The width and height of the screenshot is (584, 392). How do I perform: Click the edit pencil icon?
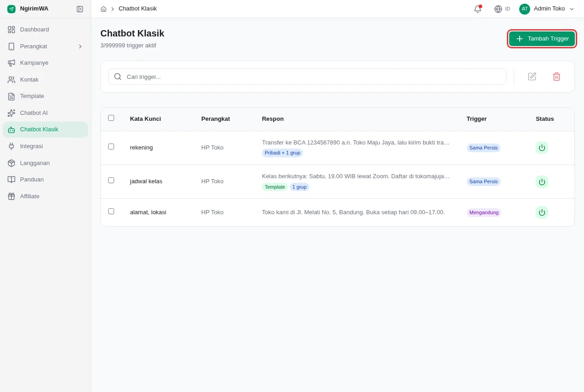532,77
